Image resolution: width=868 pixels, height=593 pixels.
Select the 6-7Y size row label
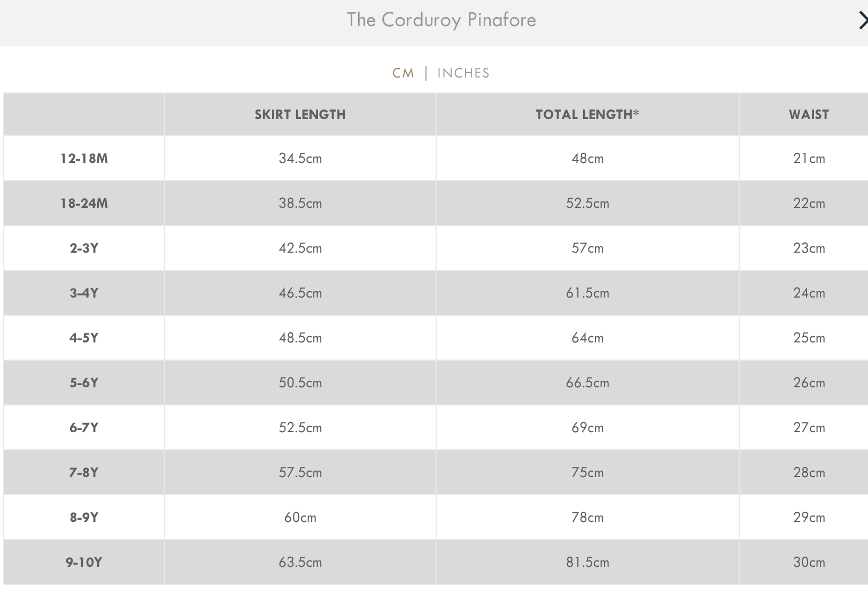tap(84, 427)
